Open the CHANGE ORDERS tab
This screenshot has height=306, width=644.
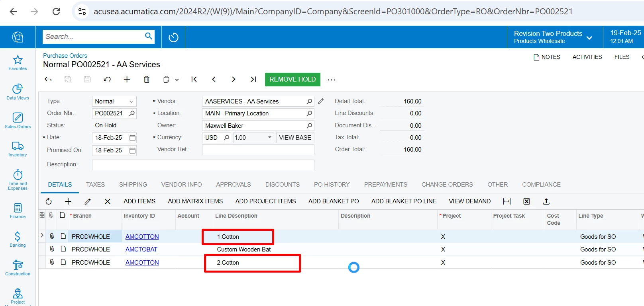[447, 185]
